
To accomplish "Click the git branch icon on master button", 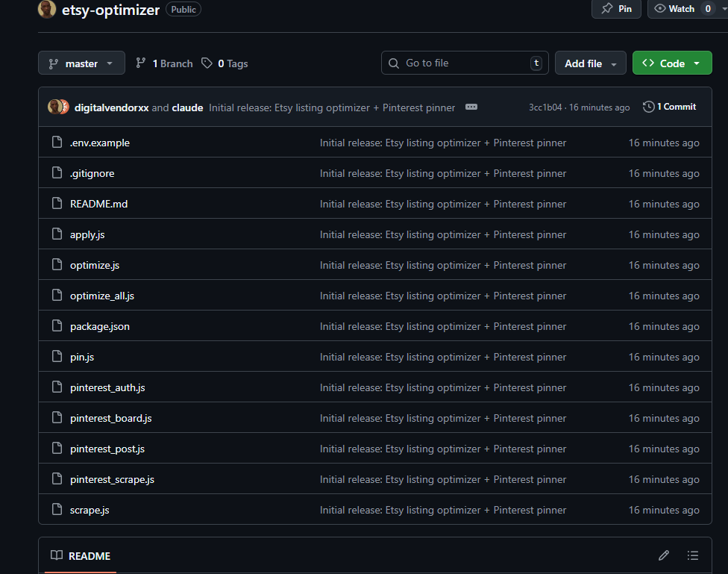I will tap(54, 63).
